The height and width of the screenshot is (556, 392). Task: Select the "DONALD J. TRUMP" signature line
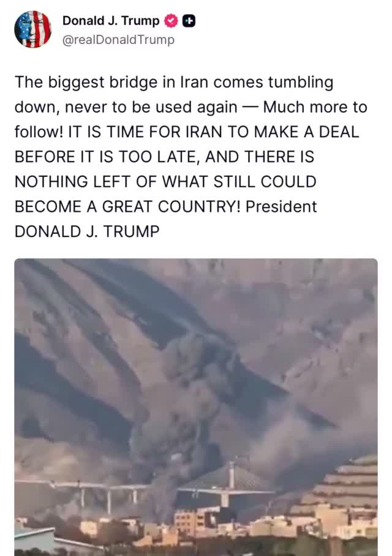click(x=87, y=231)
